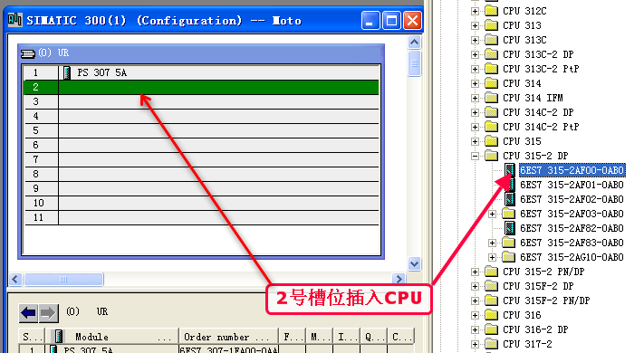Screen dimensions: 644x353
Task: Click the horizontal scrollbar thumb
Action: point(63,280)
